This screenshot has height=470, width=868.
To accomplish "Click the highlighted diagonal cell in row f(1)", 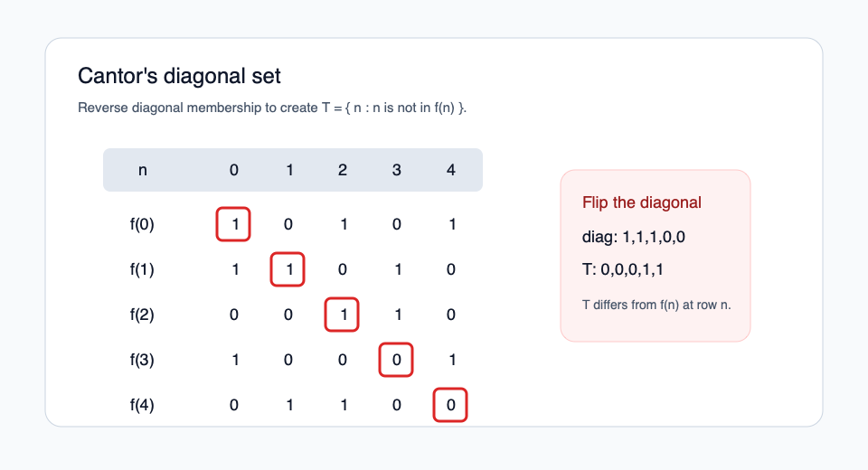I will coord(288,269).
